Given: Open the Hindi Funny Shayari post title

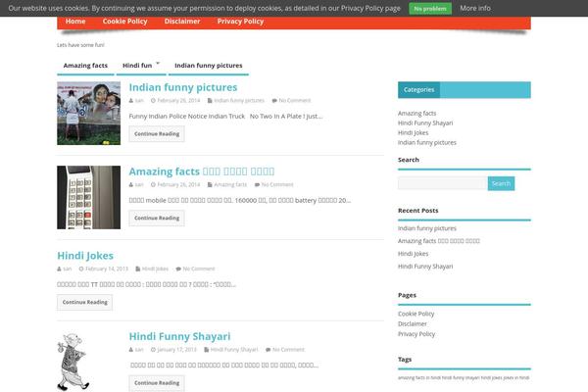Looking at the screenshot, I should (179, 336).
